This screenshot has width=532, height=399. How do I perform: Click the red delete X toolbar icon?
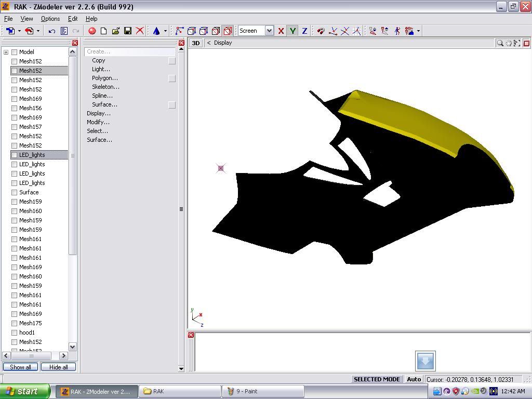[x=140, y=31]
